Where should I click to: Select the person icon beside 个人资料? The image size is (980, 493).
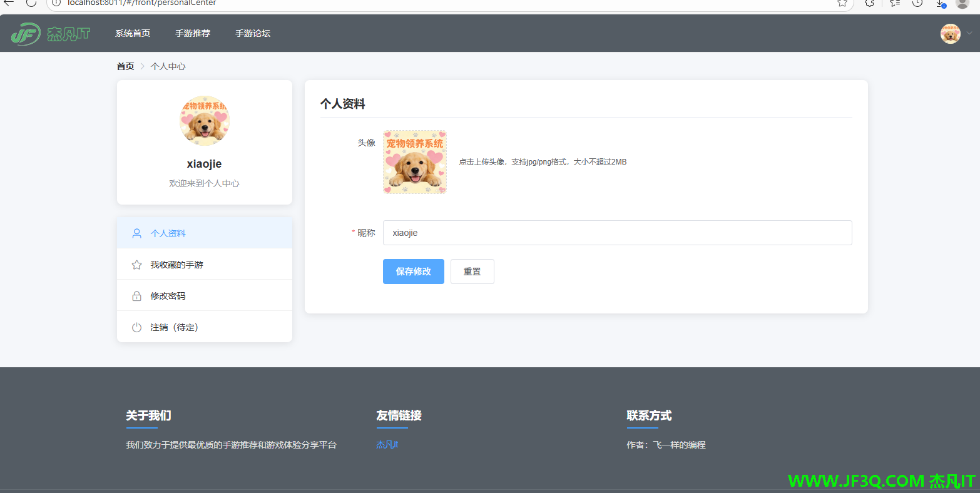coord(136,233)
